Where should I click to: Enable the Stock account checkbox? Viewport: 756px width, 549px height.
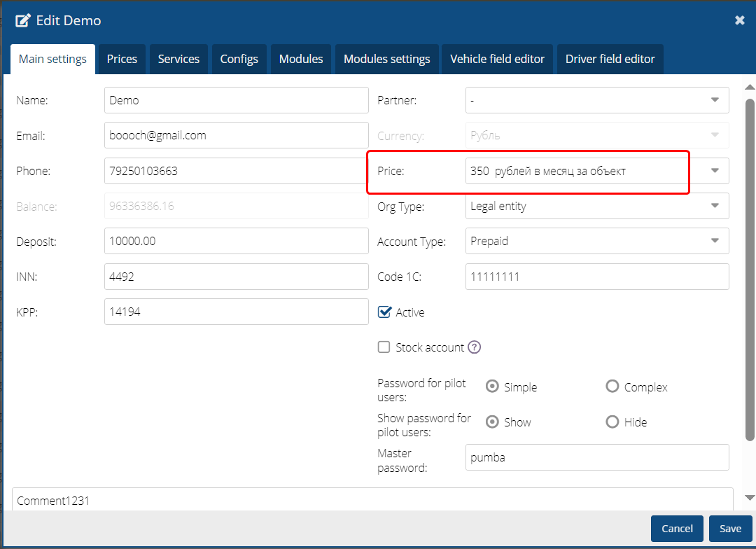click(384, 347)
